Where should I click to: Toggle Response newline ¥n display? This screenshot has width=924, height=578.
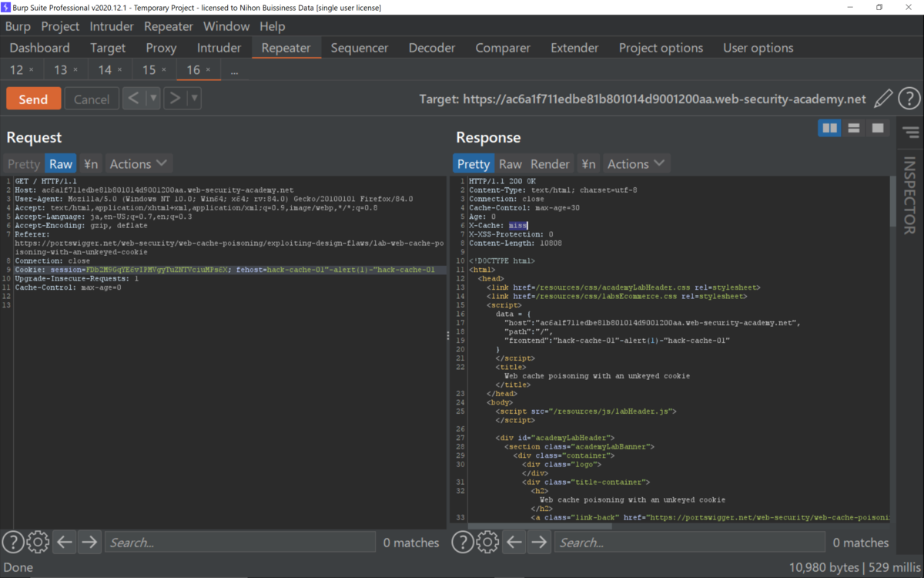coord(588,163)
